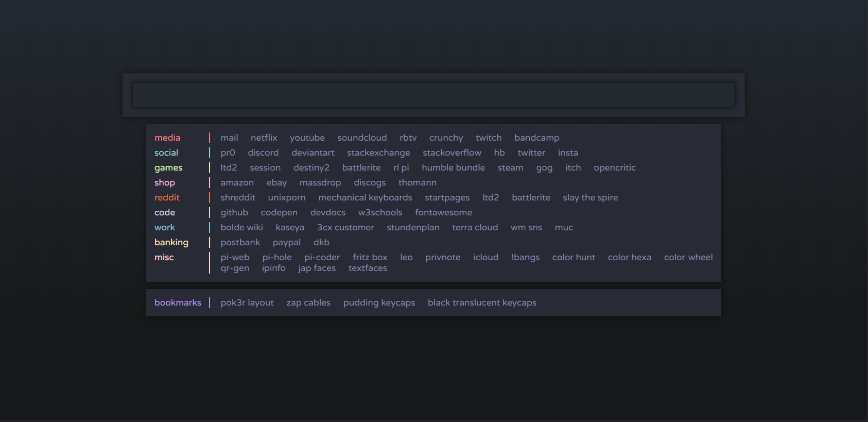Open the dkb link
The image size is (868, 422).
tap(321, 242)
